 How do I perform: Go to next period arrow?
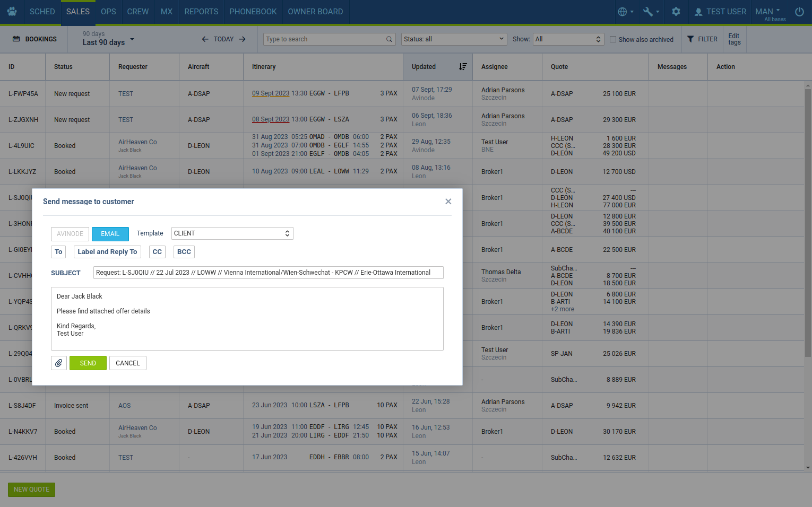243,39
